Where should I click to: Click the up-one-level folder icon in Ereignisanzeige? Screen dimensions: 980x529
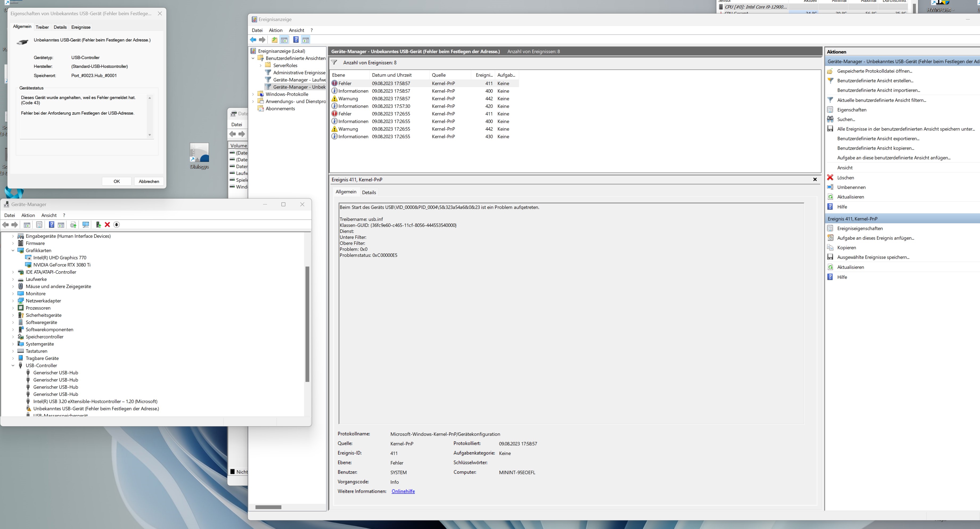(x=274, y=40)
